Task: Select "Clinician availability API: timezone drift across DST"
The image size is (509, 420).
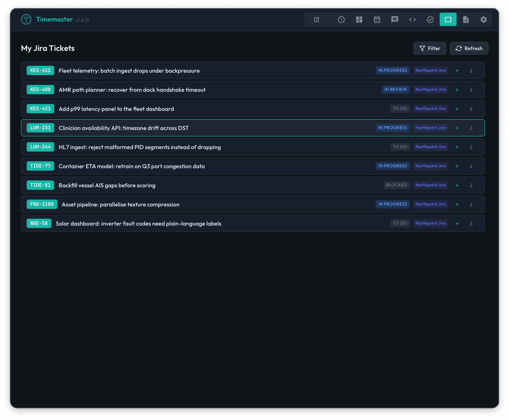Action: [124, 128]
